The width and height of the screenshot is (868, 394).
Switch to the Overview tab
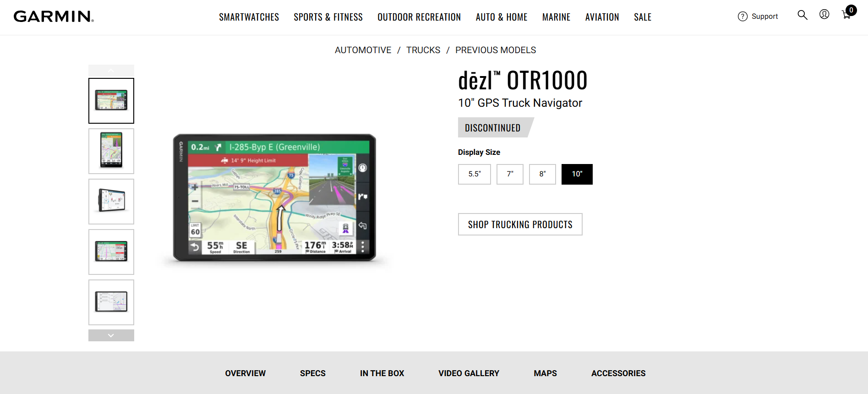pyautogui.click(x=245, y=373)
